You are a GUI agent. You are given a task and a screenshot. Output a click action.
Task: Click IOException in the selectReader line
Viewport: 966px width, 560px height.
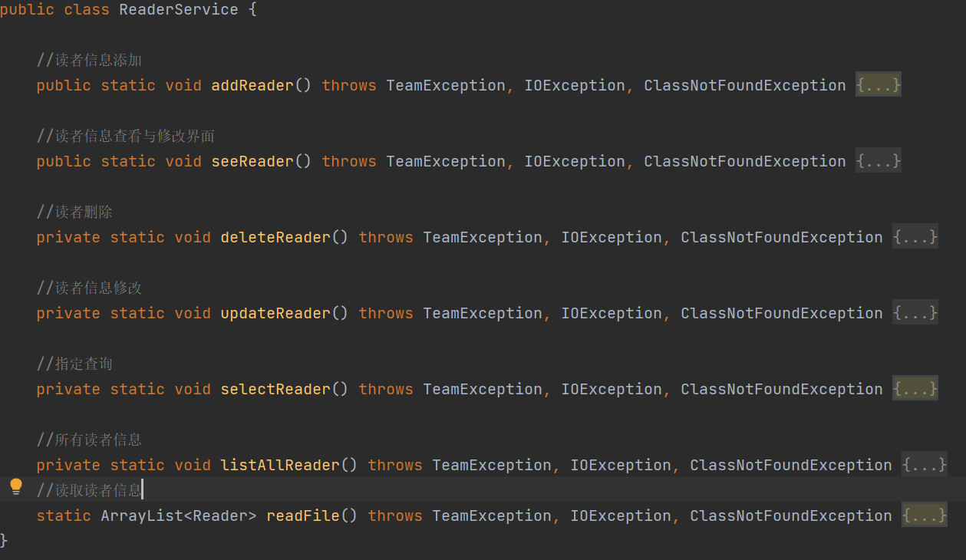612,389
